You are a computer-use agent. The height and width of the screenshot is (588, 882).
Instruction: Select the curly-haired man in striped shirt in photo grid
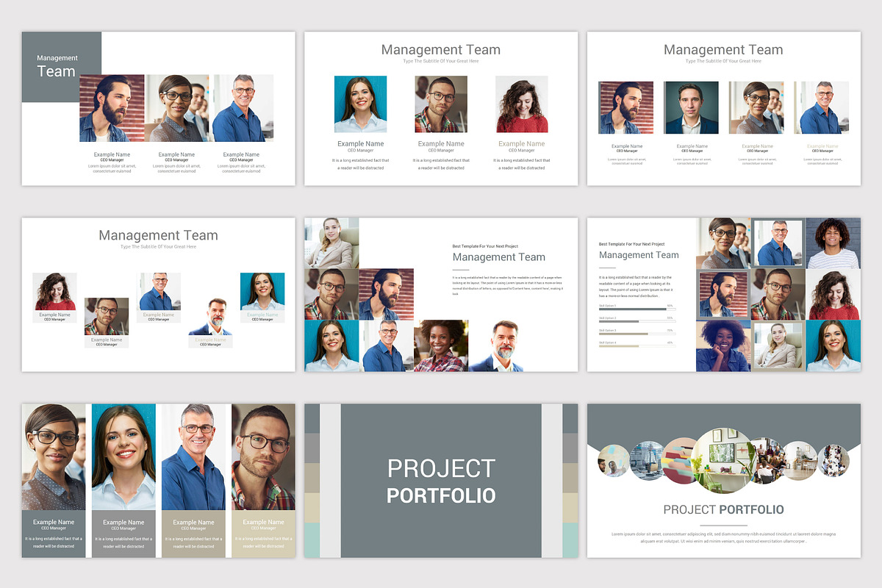pyautogui.click(x=833, y=243)
